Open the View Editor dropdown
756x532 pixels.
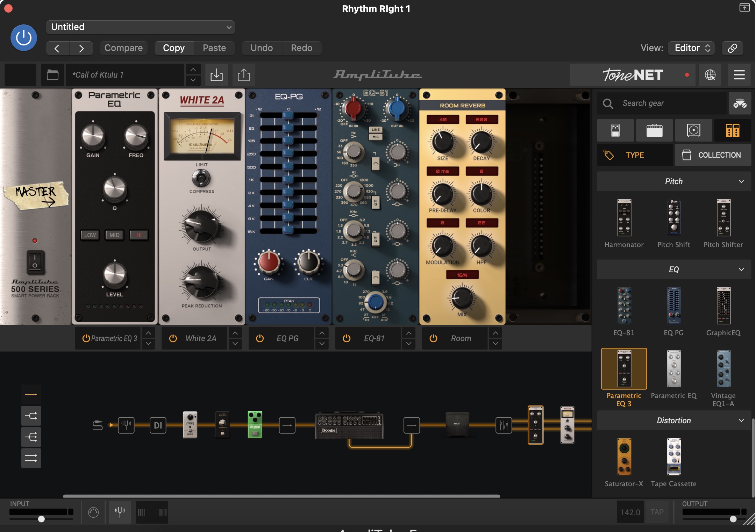click(691, 48)
